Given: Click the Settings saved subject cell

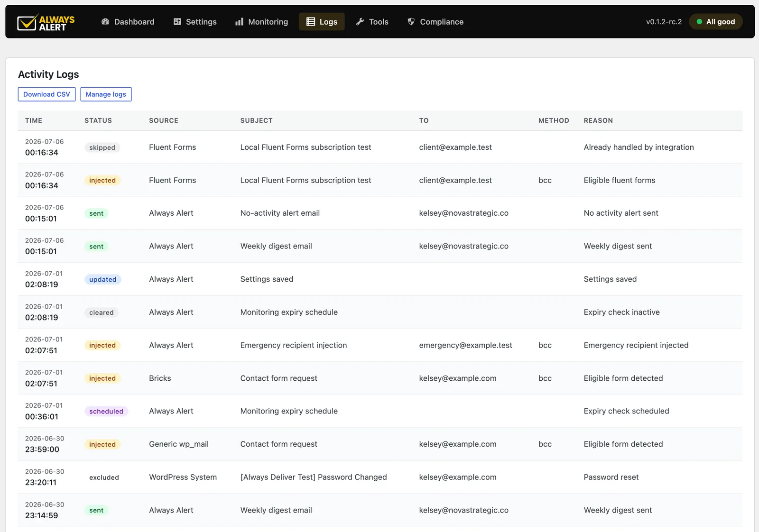Looking at the screenshot, I should click(267, 279).
